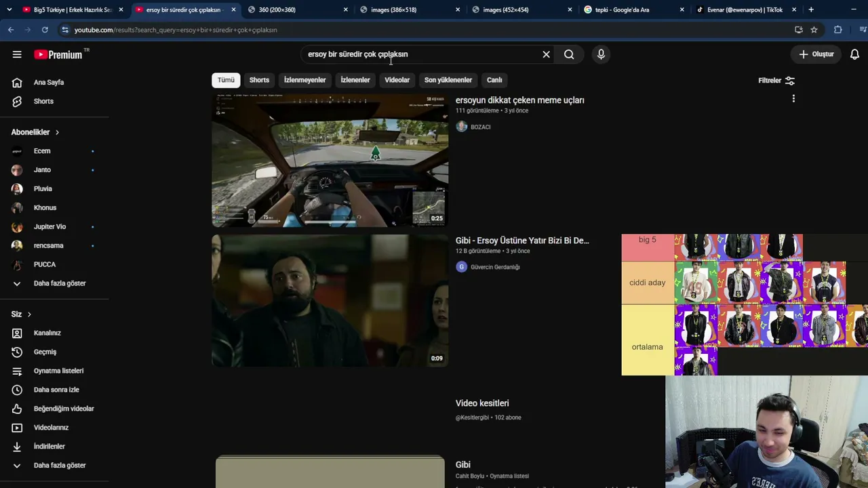Open more options for the BOZACI video
Viewport: 868px width, 488px height.
point(793,99)
